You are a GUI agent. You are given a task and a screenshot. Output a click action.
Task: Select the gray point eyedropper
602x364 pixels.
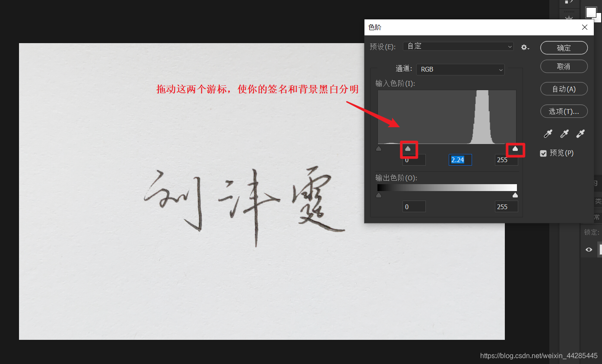[x=564, y=134]
